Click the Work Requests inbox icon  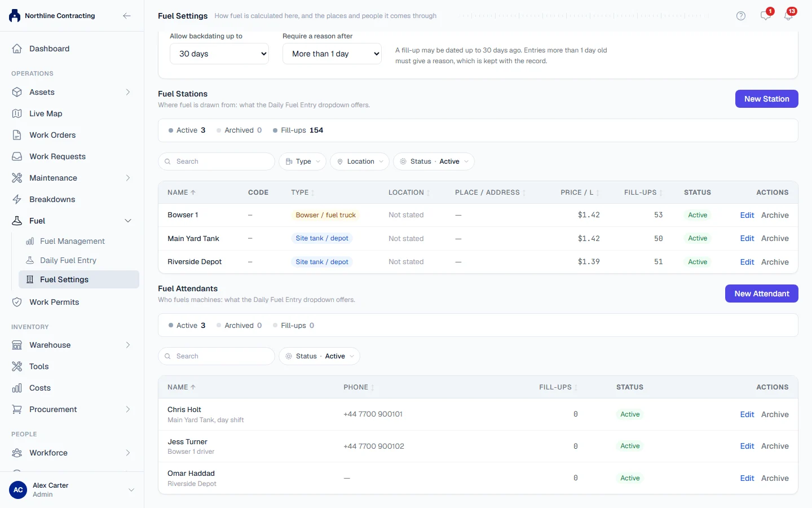click(x=17, y=156)
